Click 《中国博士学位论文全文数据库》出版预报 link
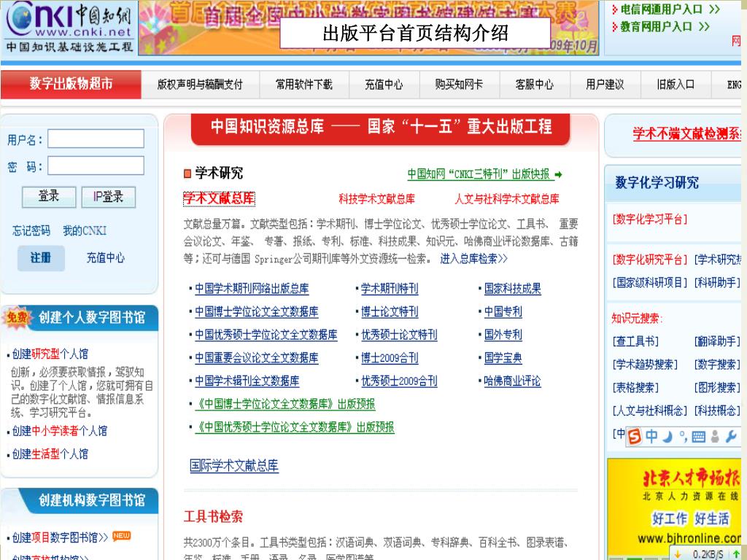 (285, 404)
